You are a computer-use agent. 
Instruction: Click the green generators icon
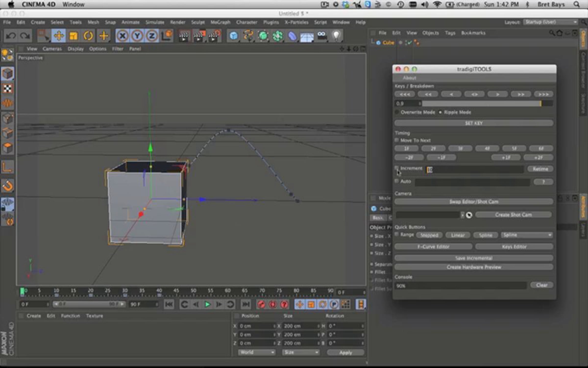click(x=263, y=36)
